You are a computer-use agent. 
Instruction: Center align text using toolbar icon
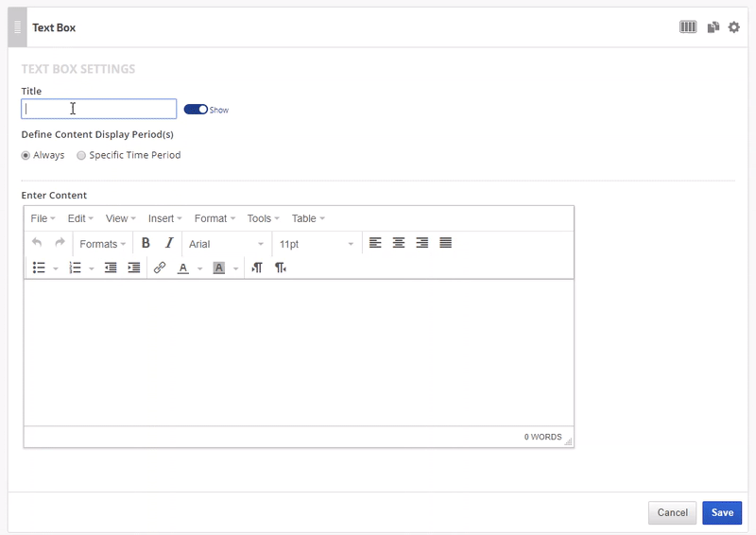click(x=399, y=244)
